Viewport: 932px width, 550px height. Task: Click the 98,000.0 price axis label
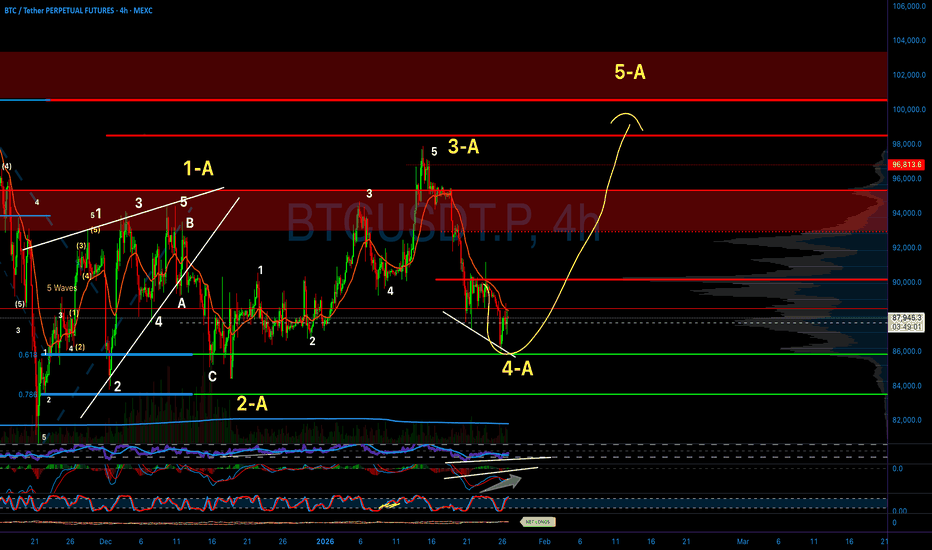tap(909, 144)
